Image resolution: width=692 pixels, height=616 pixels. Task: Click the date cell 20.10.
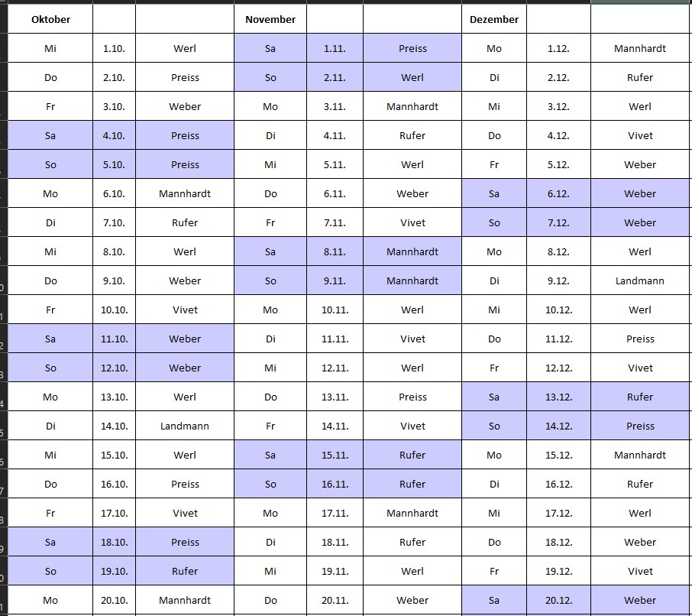pyautogui.click(x=114, y=600)
